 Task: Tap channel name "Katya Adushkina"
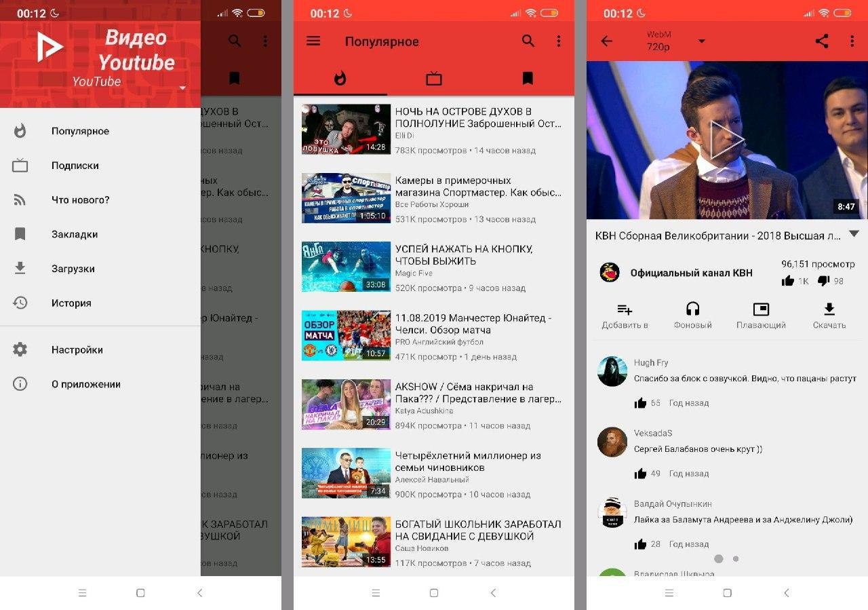425,411
